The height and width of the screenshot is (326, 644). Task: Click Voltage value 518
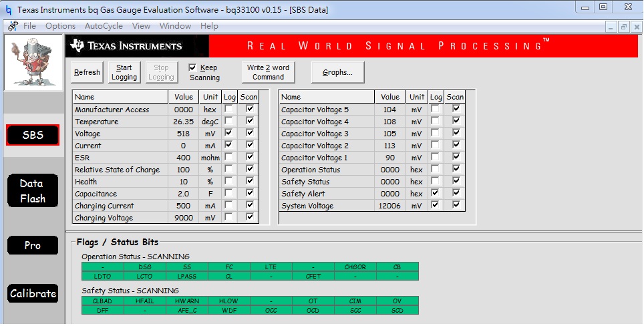184,134
